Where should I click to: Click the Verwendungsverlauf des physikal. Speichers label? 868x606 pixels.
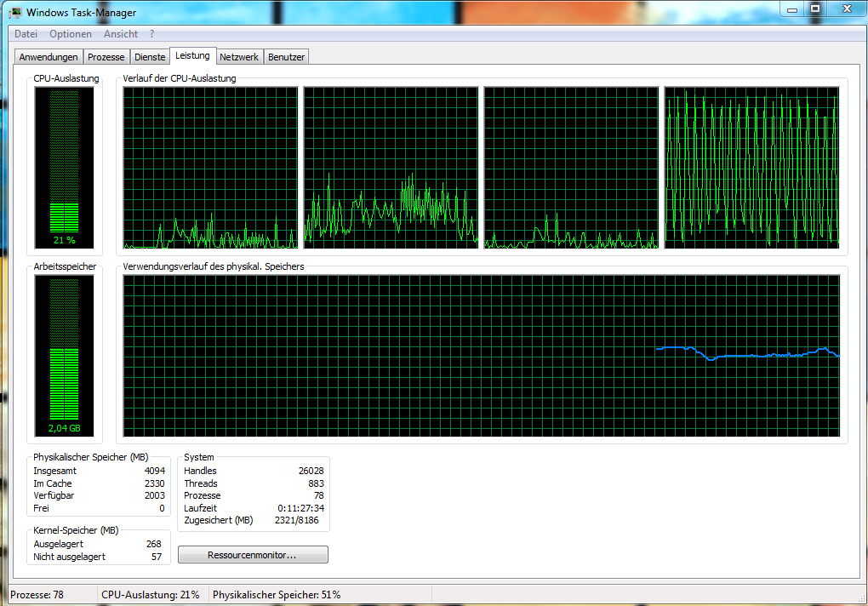[x=214, y=266]
